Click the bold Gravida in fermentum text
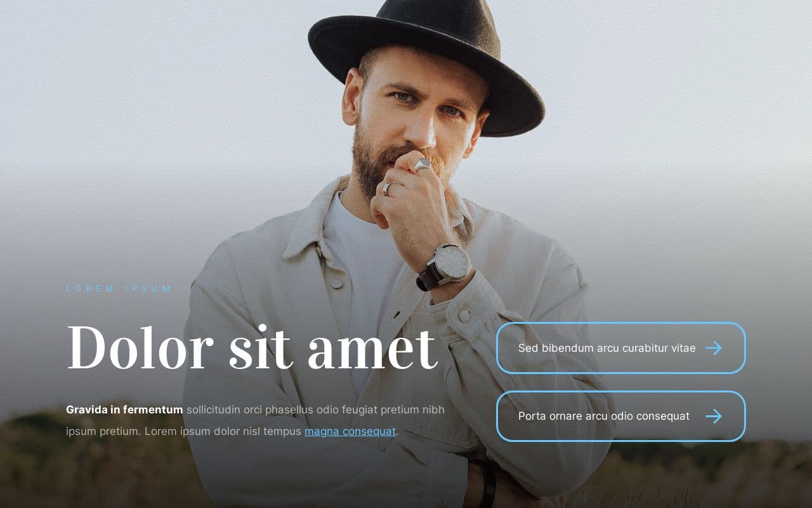 (x=124, y=410)
